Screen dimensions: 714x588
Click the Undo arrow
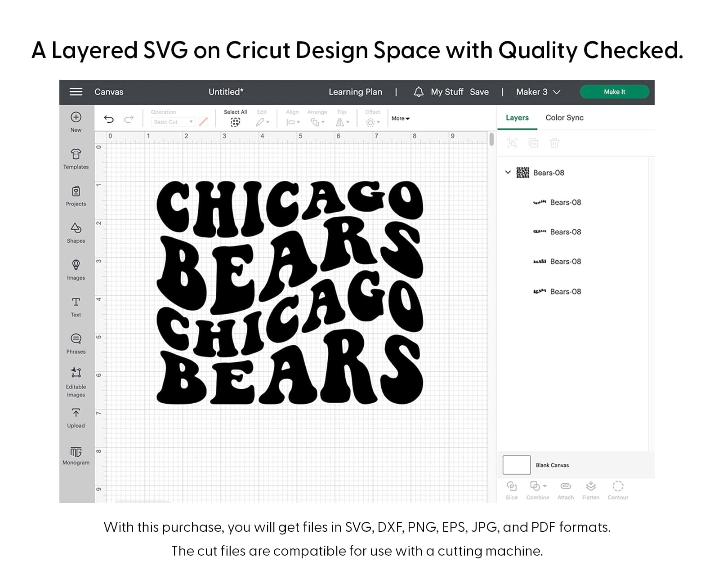(x=109, y=119)
